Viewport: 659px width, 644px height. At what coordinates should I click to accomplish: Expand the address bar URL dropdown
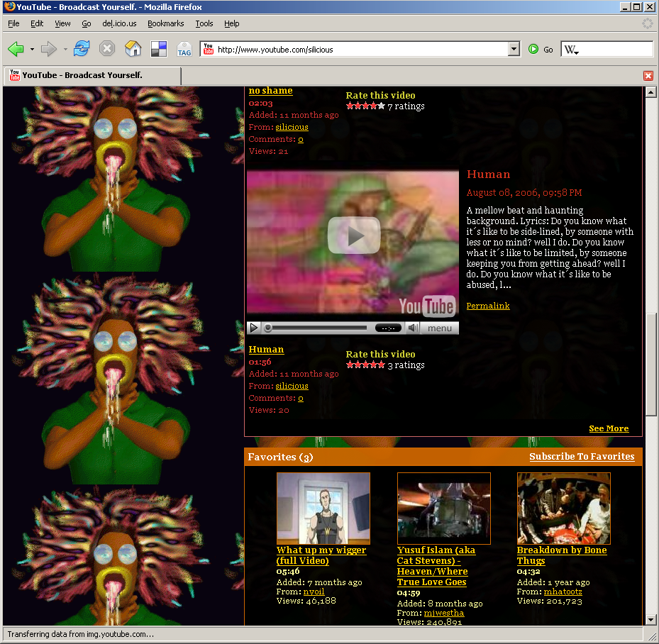coord(514,49)
